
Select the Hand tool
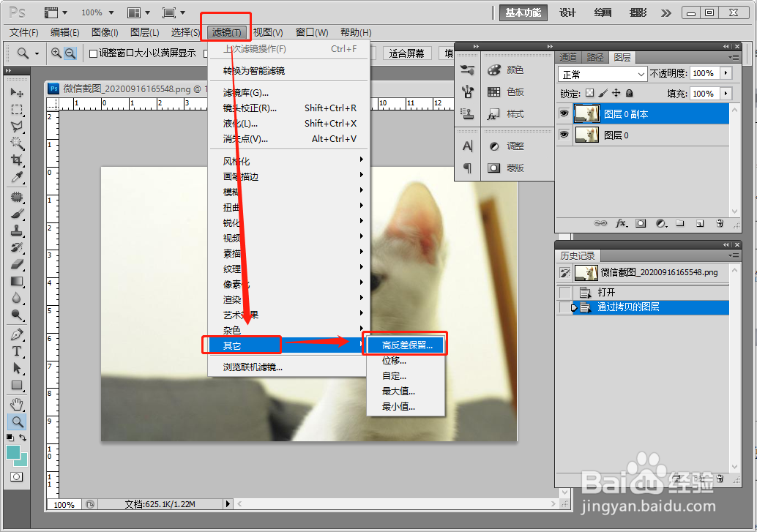17,405
